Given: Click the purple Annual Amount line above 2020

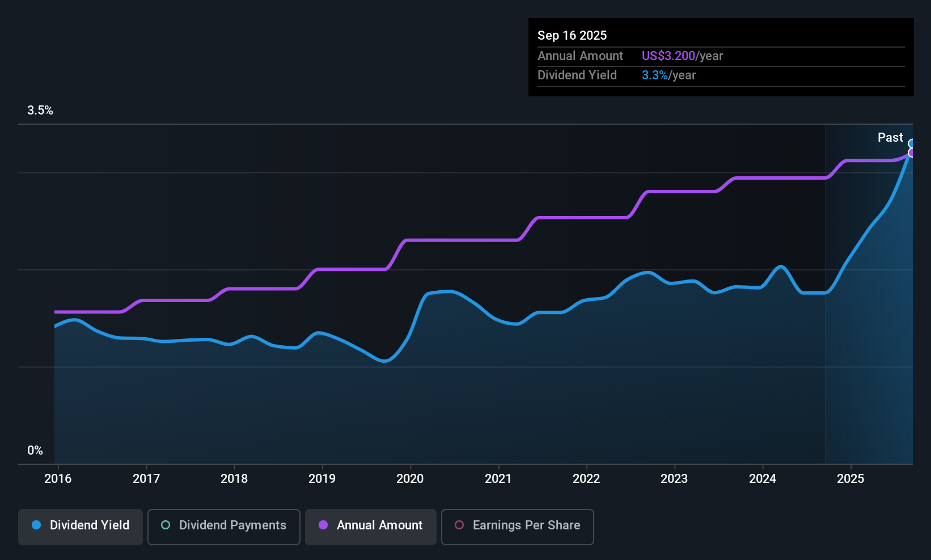Looking at the screenshot, I should [410, 240].
